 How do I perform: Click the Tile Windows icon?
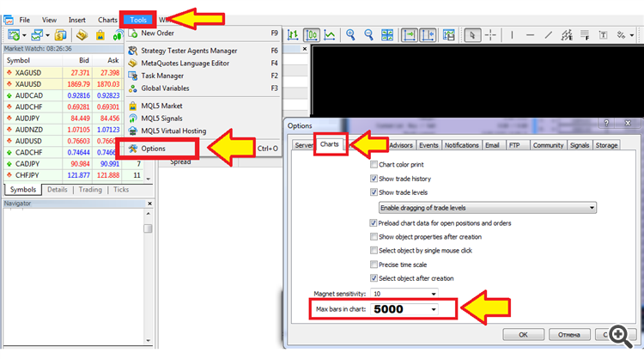click(387, 35)
